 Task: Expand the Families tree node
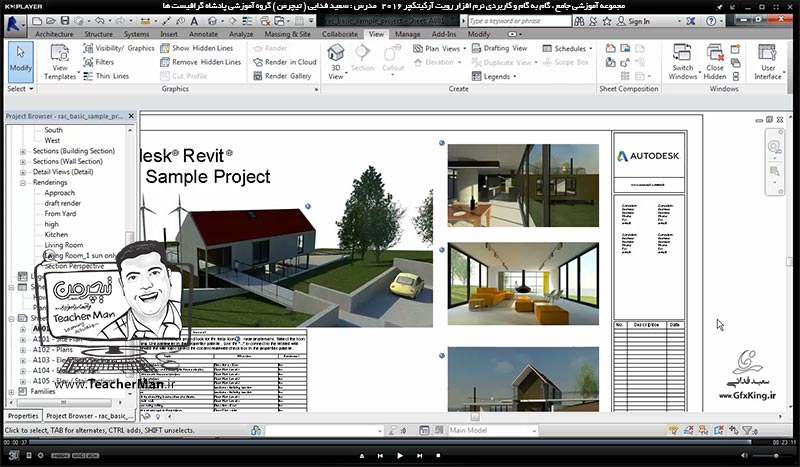click(x=11, y=391)
